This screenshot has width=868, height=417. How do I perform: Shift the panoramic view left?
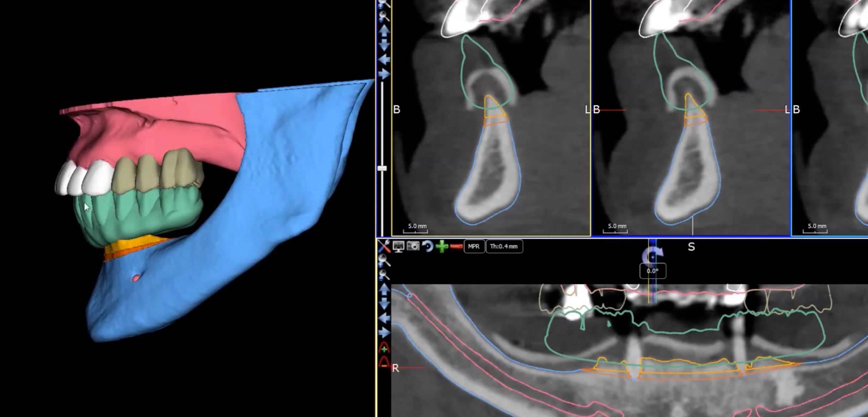click(384, 318)
